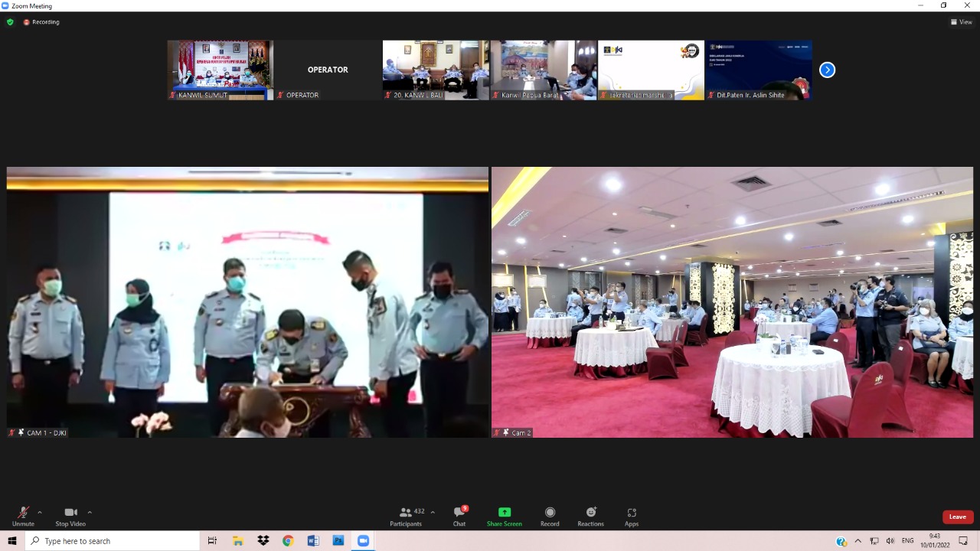Click the Record button
980x551 pixels.
pos(550,516)
